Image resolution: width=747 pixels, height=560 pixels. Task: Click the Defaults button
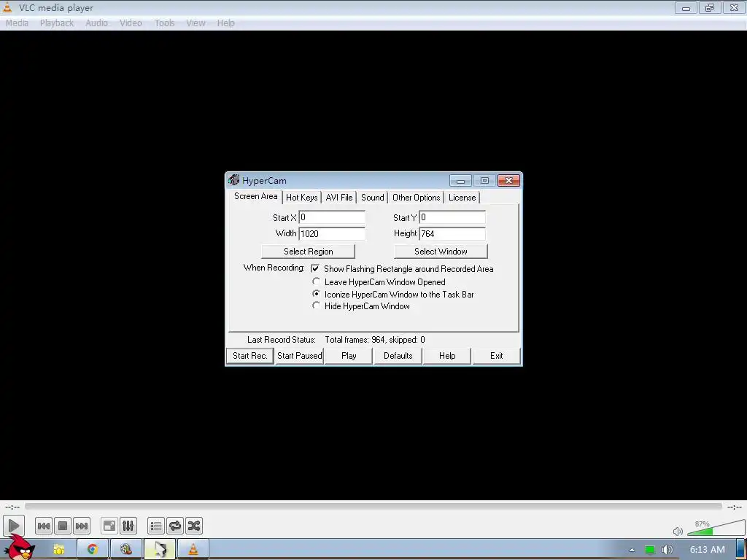[398, 356]
